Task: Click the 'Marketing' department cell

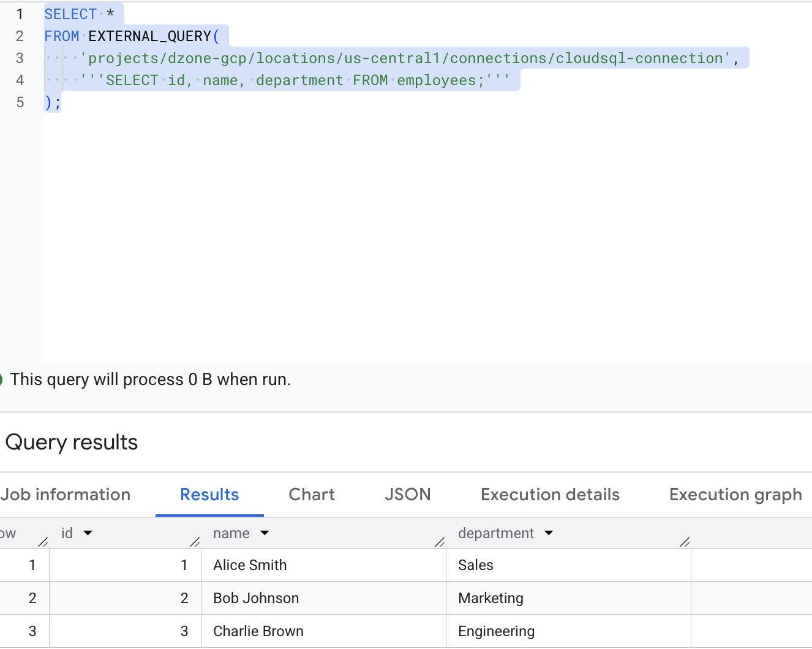Action: [x=568, y=598]
